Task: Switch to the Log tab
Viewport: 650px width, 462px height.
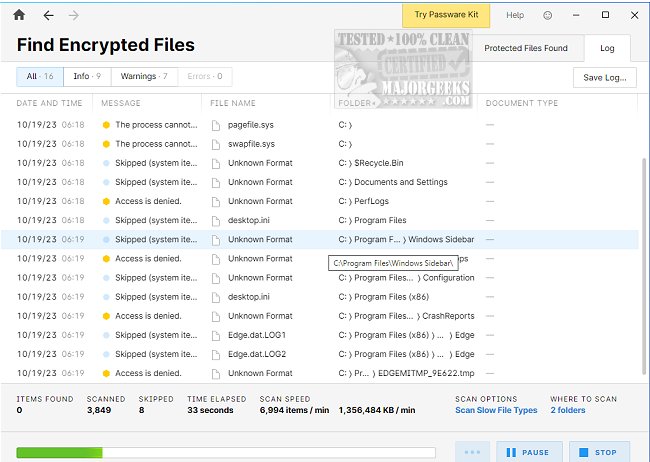Action: 607,48
